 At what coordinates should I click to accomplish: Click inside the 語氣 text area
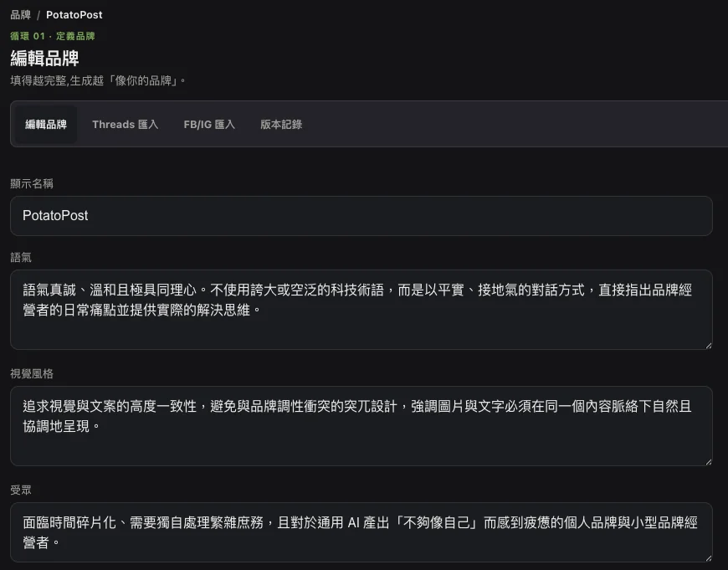(x=361, y=310)
